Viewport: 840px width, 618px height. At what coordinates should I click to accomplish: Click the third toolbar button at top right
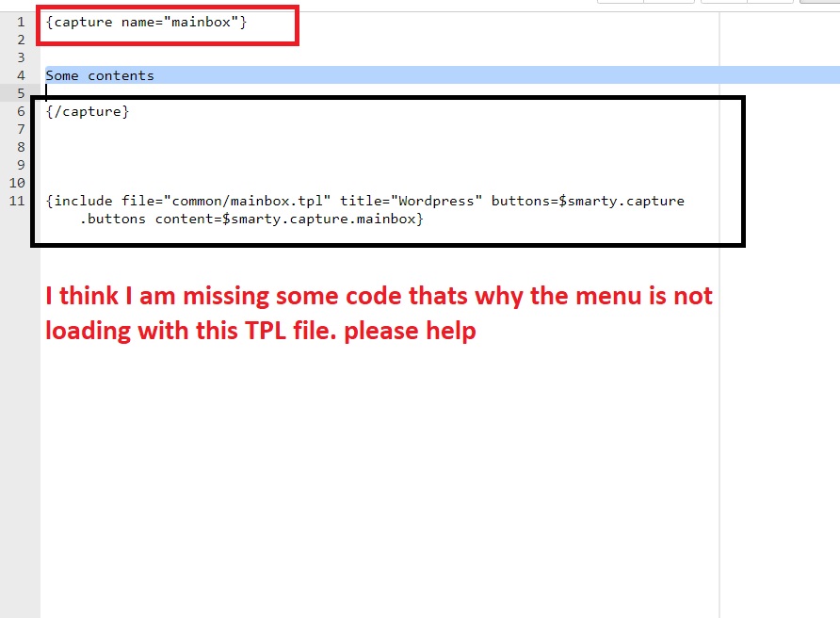[x=720, y=3]
